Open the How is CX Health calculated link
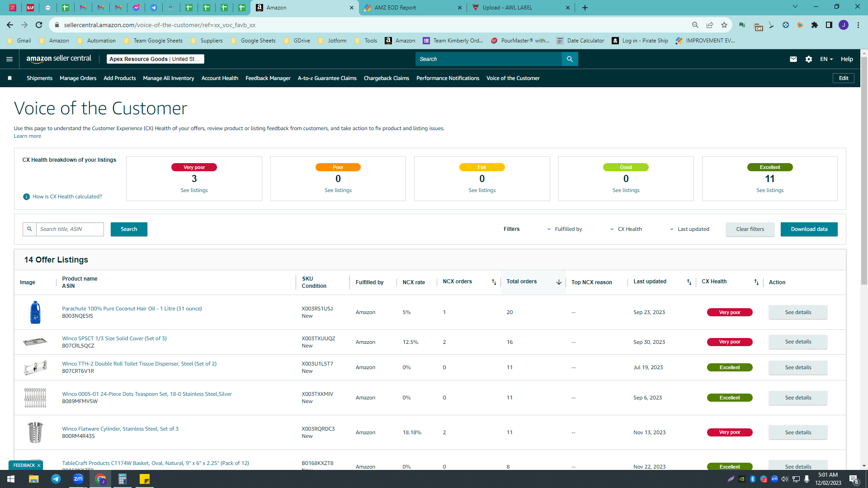 tap(67, 197)
